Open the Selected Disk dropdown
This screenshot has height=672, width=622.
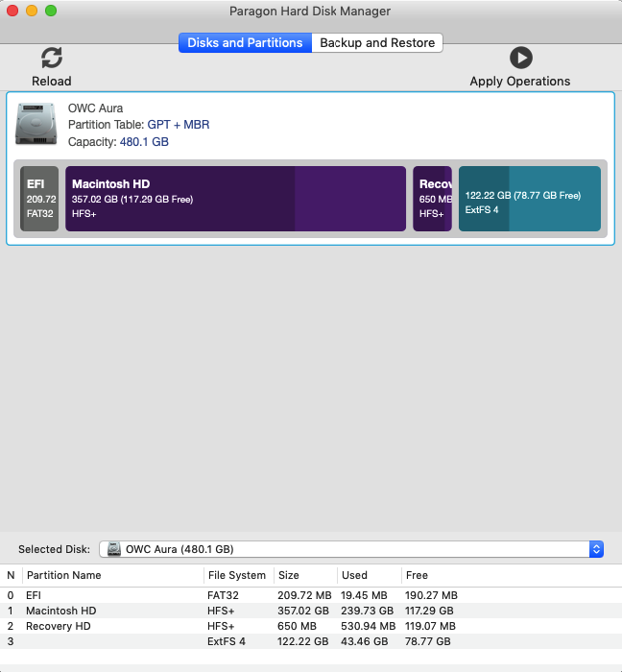351,549
